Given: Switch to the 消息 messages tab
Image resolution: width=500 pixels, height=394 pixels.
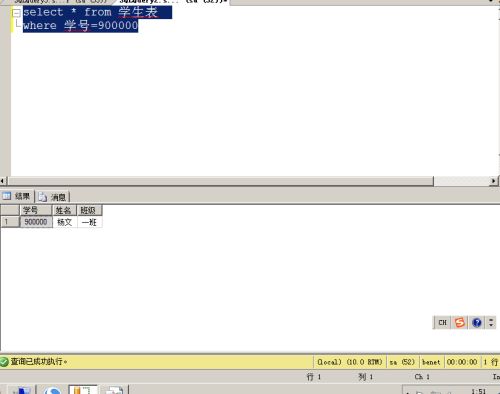Looking at the screenshot, I should 52,197.
